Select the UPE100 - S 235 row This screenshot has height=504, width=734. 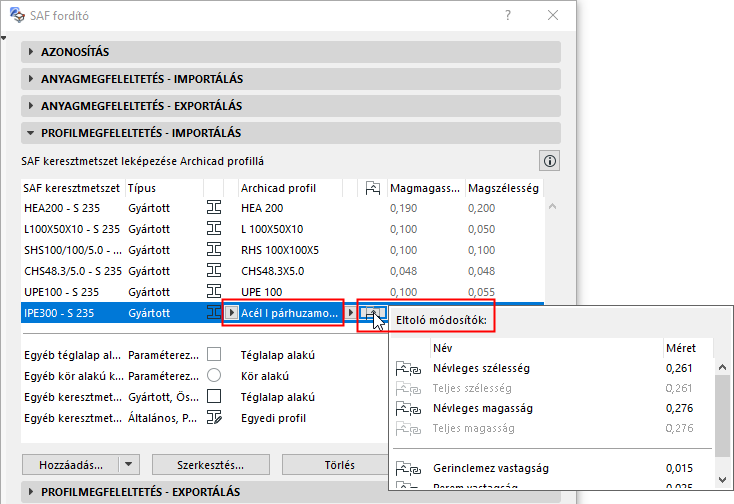282,292
